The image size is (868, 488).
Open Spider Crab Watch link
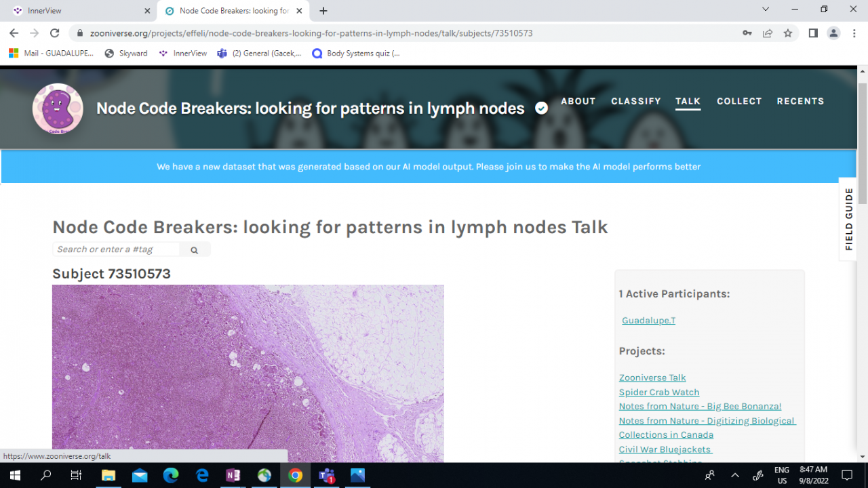[659, 392]
